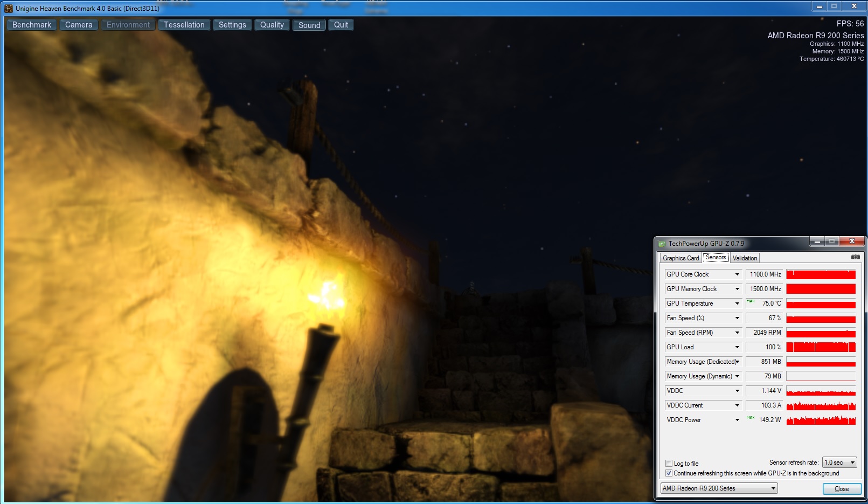The width and height of the screenshot is (868, 504).
Task: Click the Memory Usage (Dynamic) graph
Action: 821,376
